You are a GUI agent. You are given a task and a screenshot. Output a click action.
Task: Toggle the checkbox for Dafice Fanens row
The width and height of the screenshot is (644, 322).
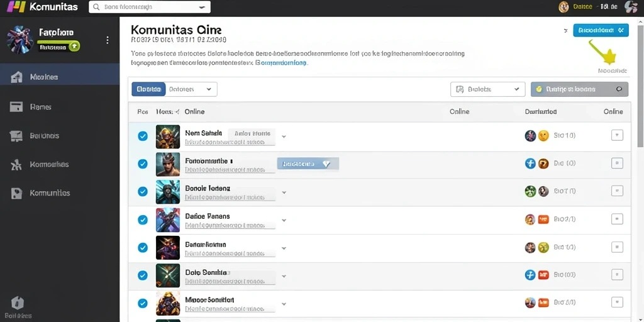143,219
